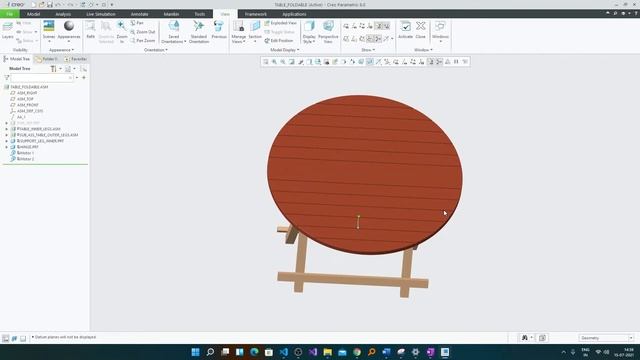Open Manage Views dropdown
The width and height of the screenshot is (640, 360).
coord(238,32)
